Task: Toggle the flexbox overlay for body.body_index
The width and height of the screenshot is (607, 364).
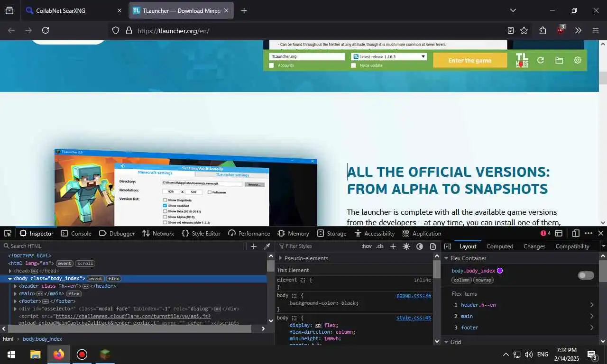Action: pos(586,275)
